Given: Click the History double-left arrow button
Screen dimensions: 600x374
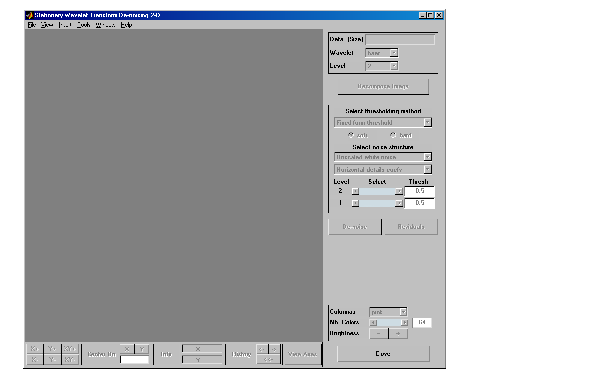Looking at the screenshot, I should click(268, 359).
